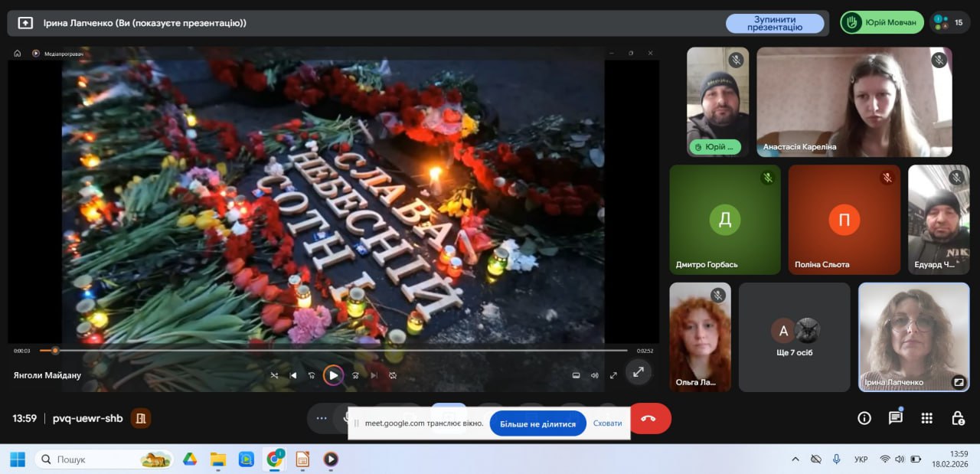Toggle УКР keyboard language indicator
This screenshot has width=980, height=474.
pos(861,459)
